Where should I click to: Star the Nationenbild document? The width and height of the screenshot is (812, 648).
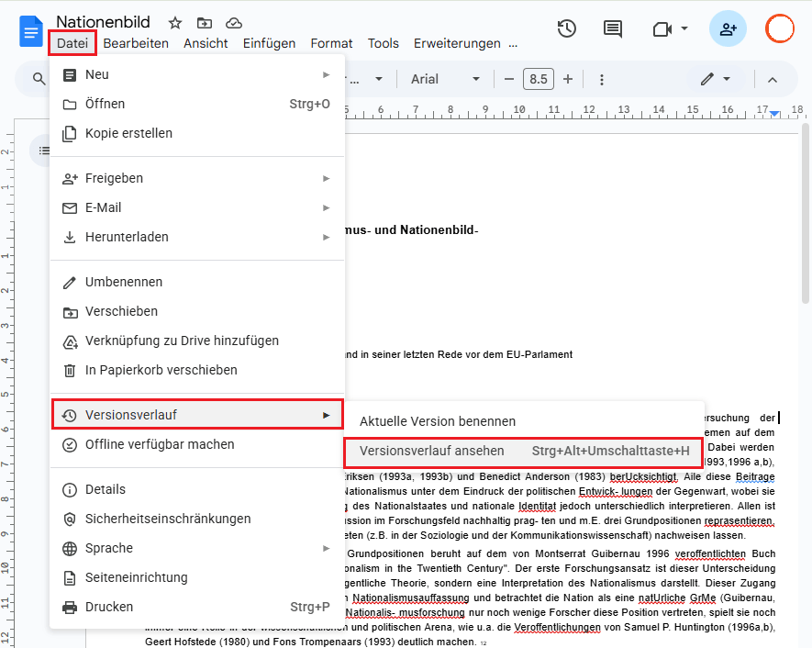(x=175, y=23)
